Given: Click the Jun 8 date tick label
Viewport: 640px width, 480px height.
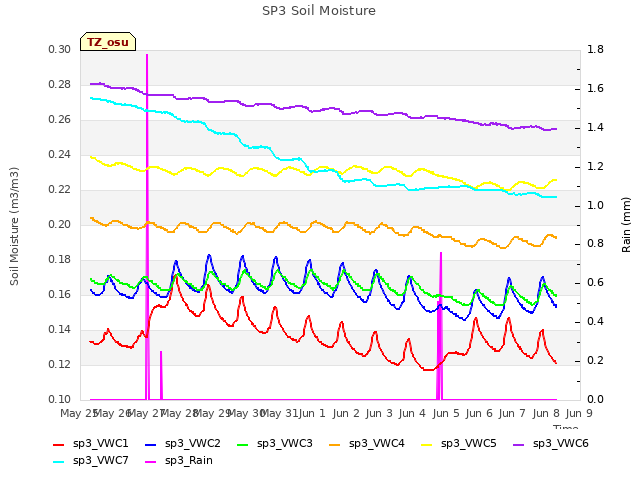Looking at the screenshot, I should 546,414.
